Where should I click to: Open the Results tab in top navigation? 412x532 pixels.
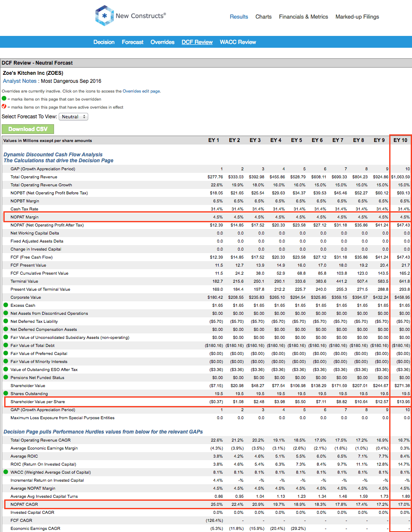pyautogui.click(x=239, y=17)
